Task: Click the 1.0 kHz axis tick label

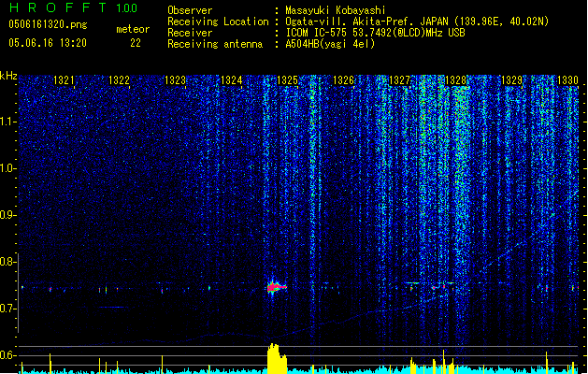Action: (x=7, y=168)
